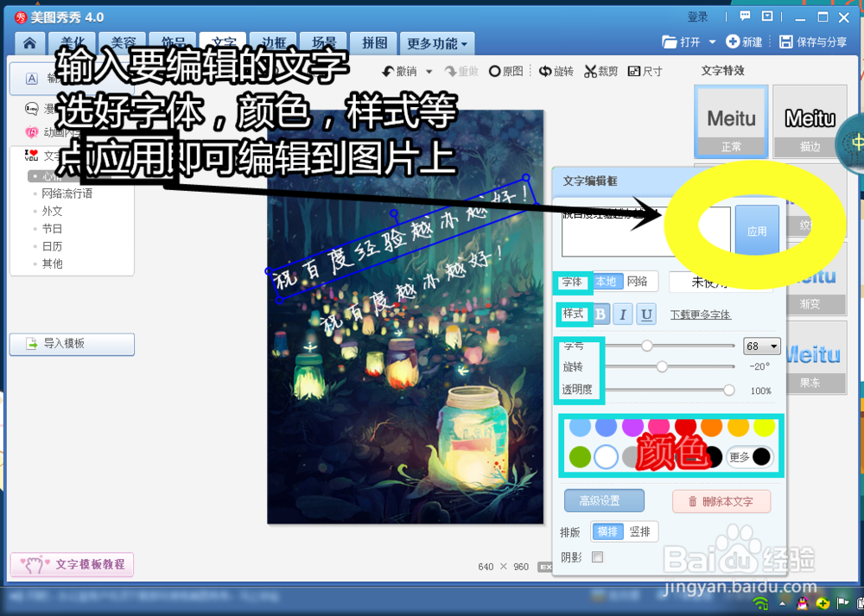Viewport: 864px width, 616px height.
Task: Open the font name dropdown
Action: coord(721,283)
